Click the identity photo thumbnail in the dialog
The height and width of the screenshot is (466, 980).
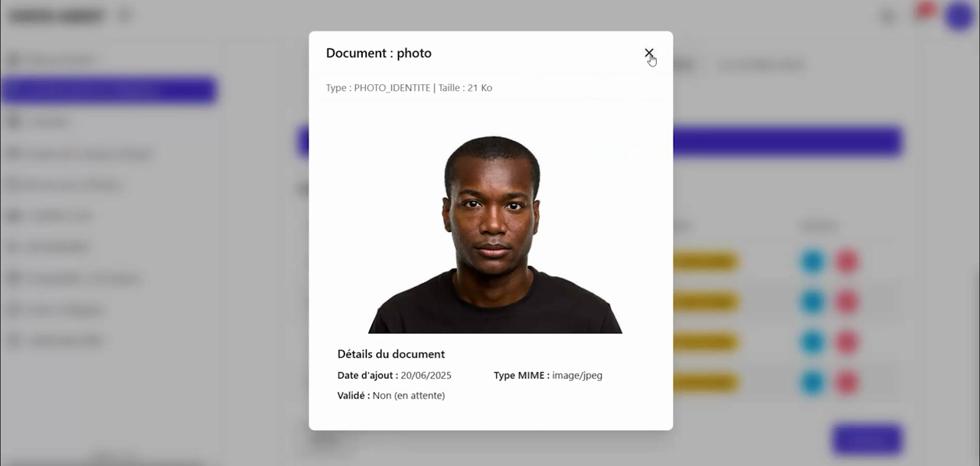[x=492, y=230]
